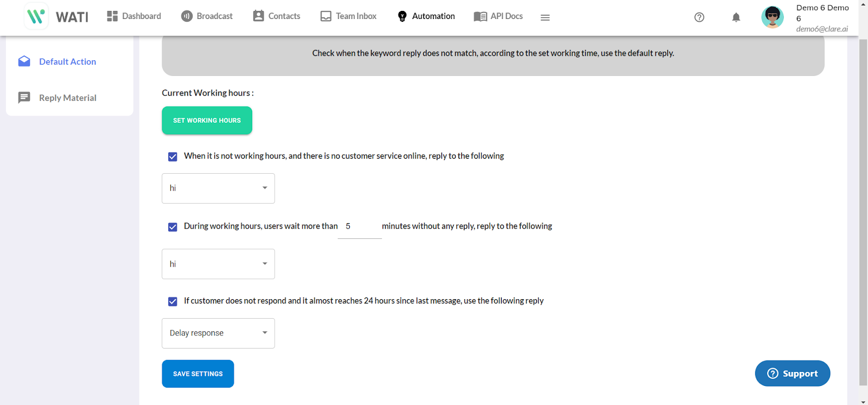Open the help question mark icon
This screenshot has height=405, width=868.
point(699,17)
